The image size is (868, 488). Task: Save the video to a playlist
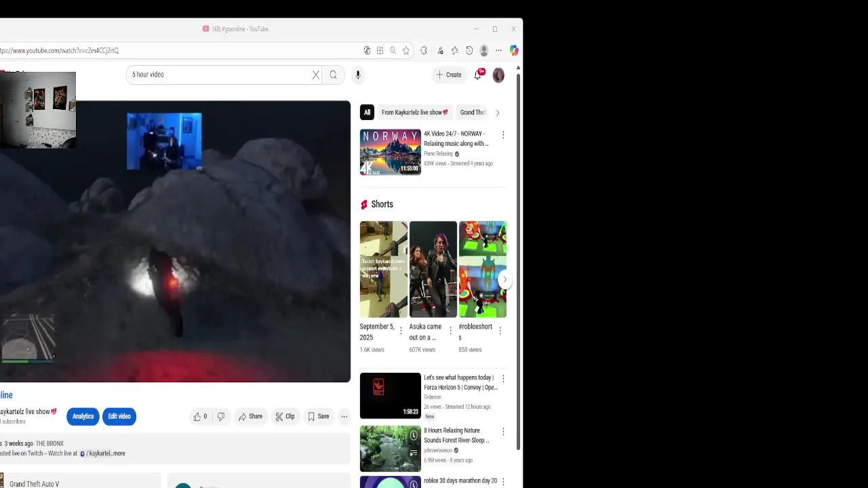pos(319,417)
